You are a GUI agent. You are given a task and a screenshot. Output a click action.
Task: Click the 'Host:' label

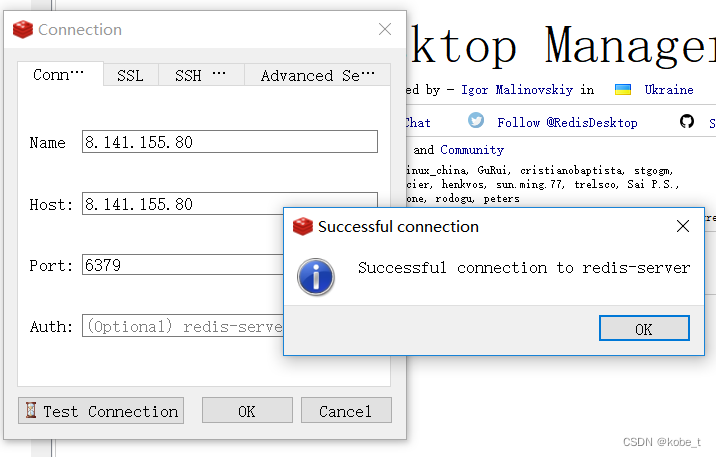tap(51, 205)
